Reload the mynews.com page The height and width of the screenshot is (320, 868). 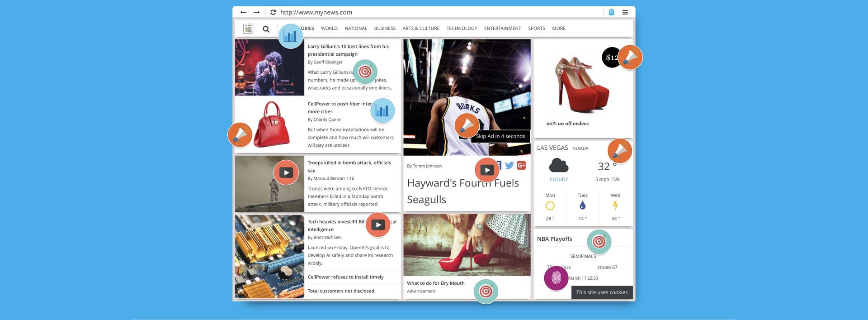point(273,12)
